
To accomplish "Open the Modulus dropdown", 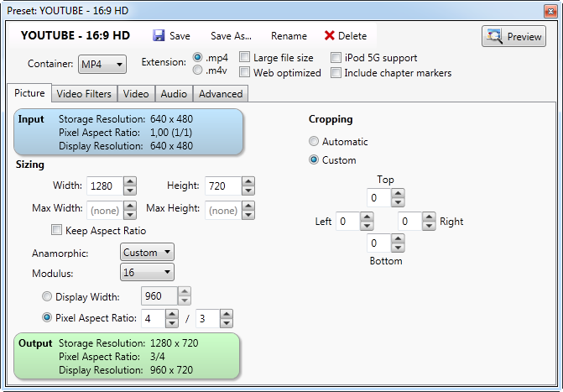I will point(147,272).
